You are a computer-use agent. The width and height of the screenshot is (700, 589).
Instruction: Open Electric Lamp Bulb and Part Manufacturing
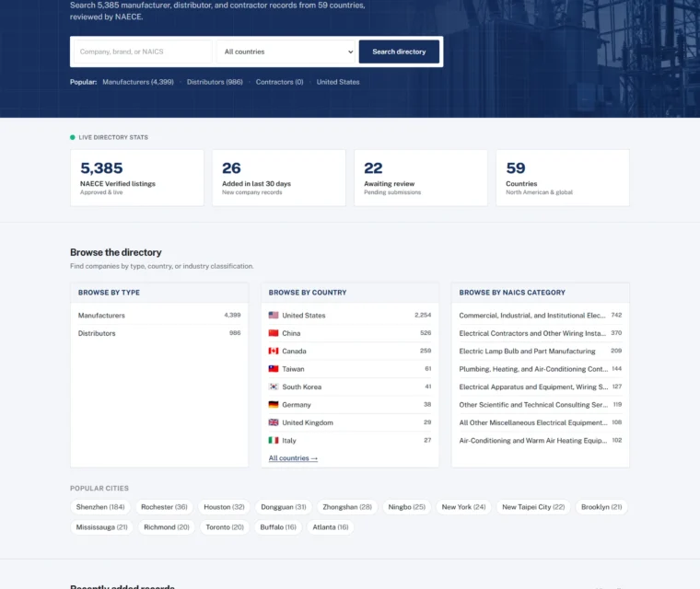541,351
